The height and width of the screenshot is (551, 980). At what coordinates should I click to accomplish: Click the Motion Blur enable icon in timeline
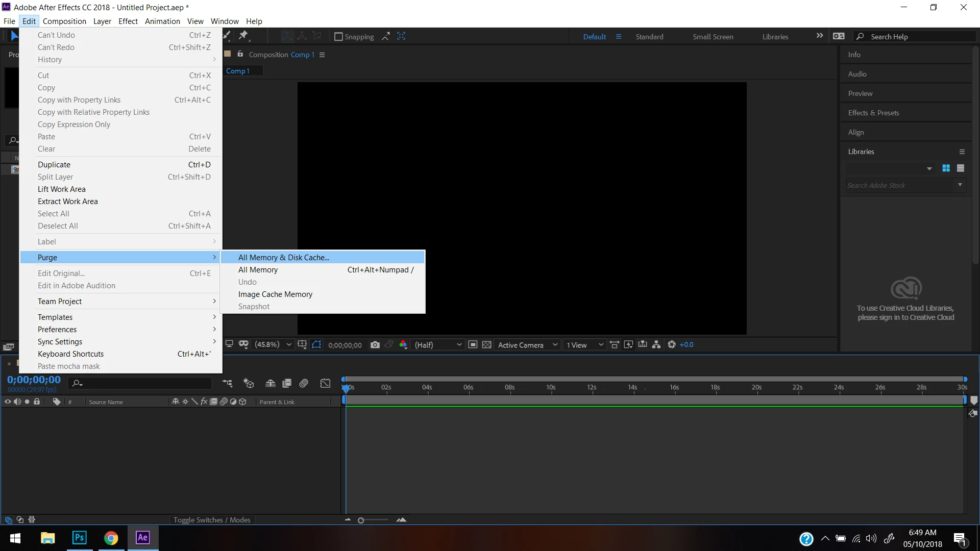tap(304, 383)
